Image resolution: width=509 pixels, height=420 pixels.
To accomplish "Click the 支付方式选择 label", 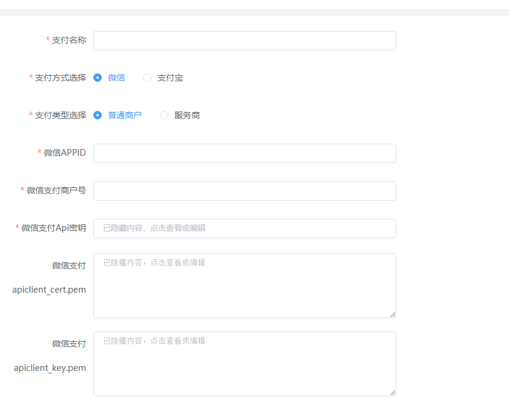I will coord(61,78).
